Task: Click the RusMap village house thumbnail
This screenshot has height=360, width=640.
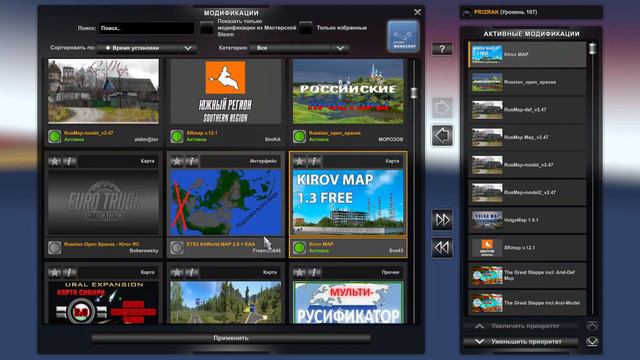Action: pos(103,91)
